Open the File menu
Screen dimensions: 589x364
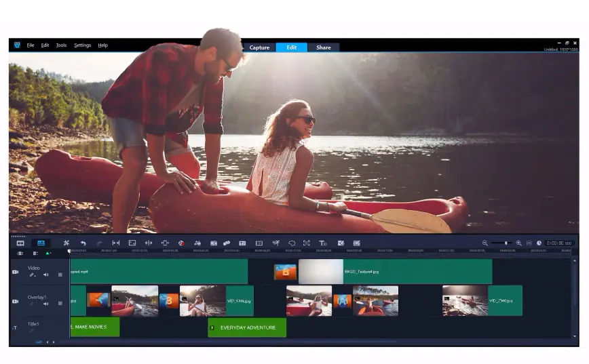click(x=31, y=45)
